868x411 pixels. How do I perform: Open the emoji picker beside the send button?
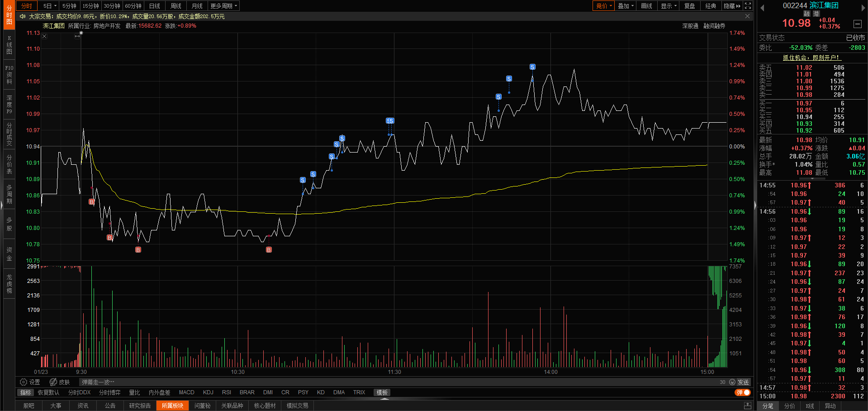(732, 382)
